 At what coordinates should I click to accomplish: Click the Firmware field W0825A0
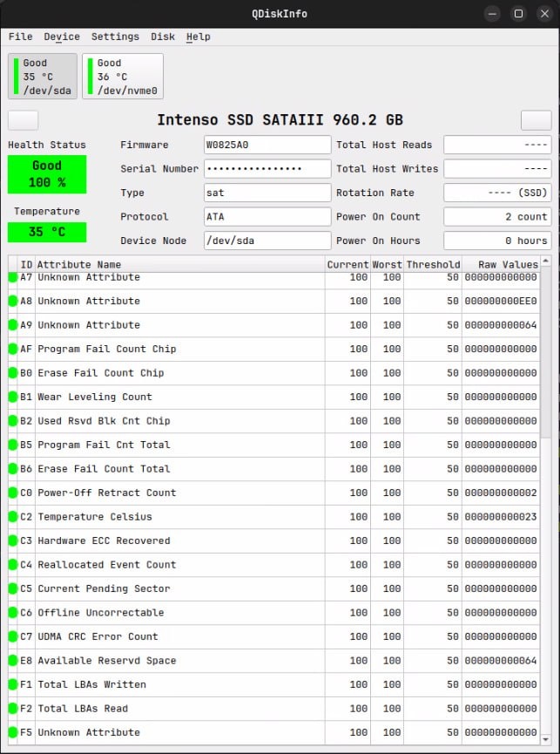(x=267, y=145)
